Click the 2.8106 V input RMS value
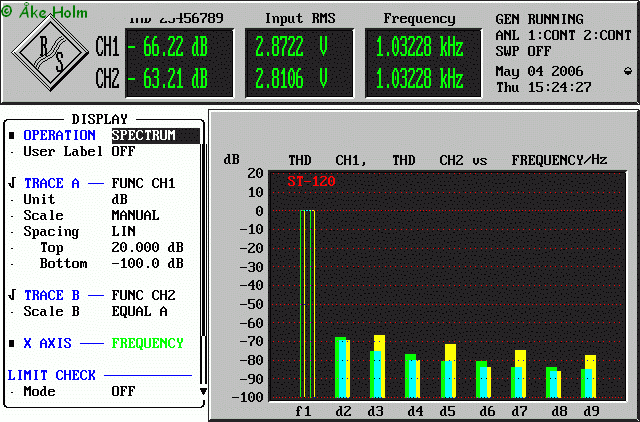640x422 pixels. tap(291, 78)
